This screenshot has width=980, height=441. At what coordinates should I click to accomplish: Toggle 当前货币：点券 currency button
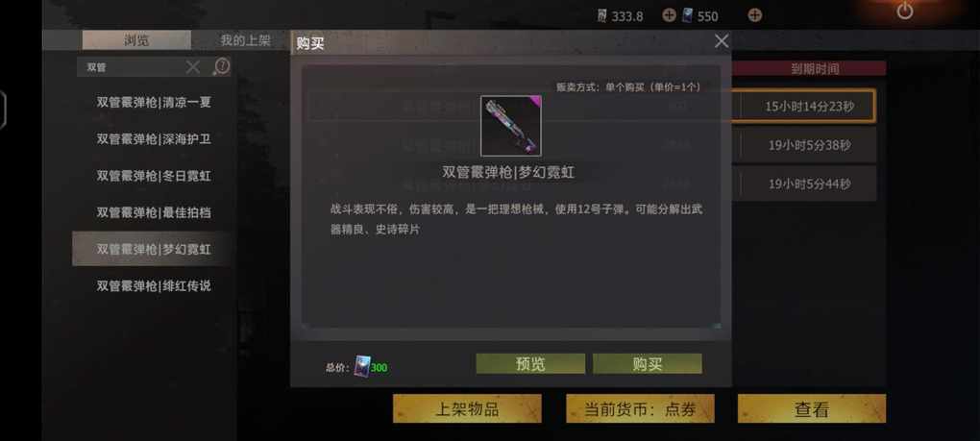click(640, 409)
